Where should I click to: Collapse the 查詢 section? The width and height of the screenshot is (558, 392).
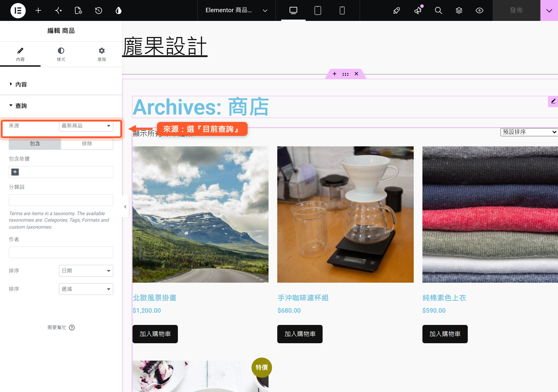point(61,106)
